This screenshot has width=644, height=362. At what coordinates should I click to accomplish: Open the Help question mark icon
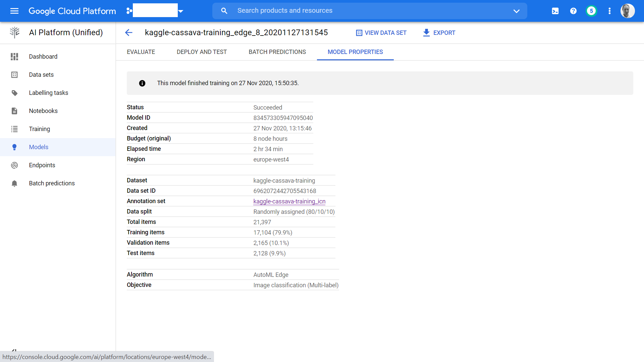(573, 11)
